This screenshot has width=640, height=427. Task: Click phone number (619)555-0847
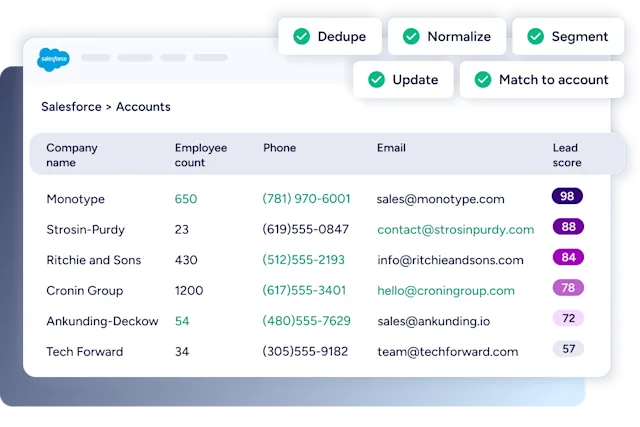[305, 229]
